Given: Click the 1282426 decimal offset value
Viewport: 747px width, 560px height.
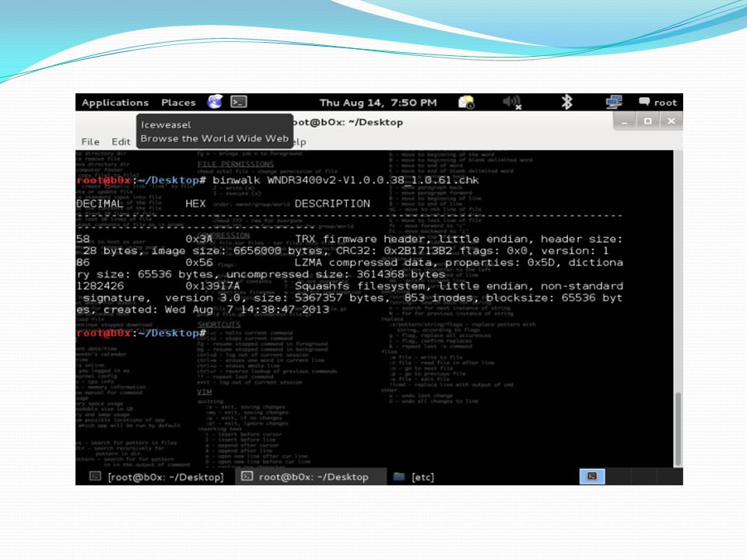Looking at the screenshot, I should click(100, 285).
